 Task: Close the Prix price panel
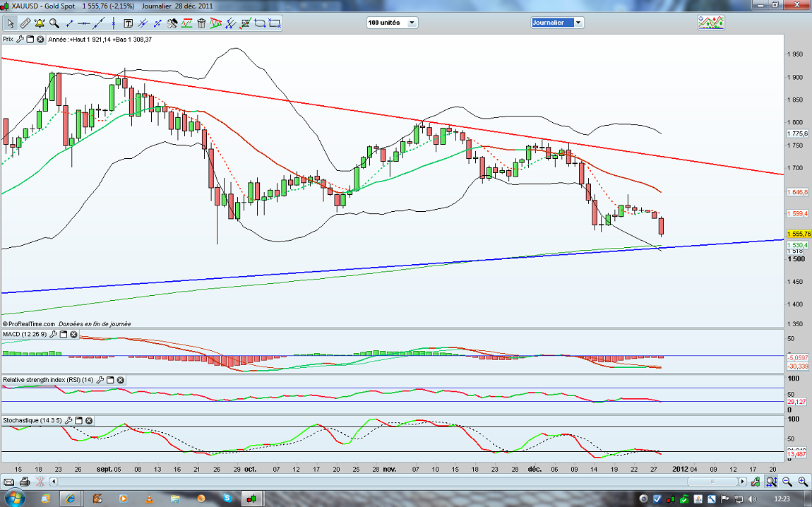pos(40,40)
